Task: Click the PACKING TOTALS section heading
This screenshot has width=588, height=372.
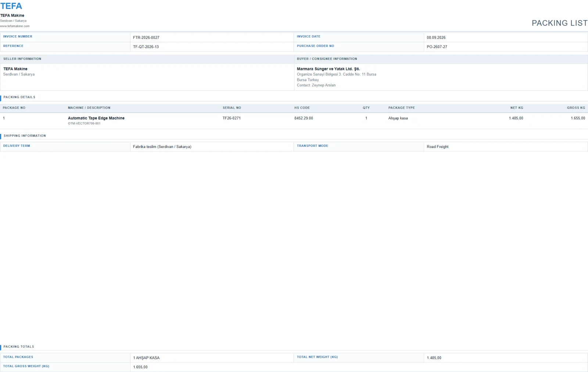Action: click(19, 347)
